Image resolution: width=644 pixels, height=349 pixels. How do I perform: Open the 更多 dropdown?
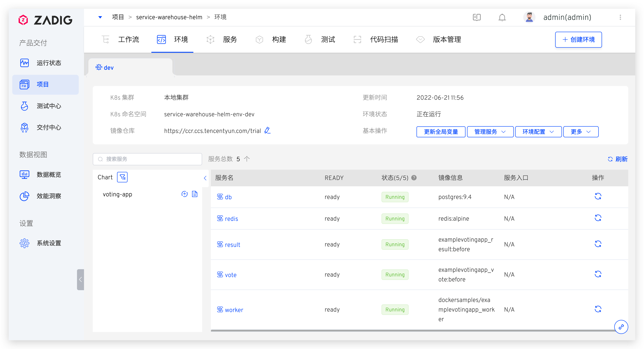580,132
